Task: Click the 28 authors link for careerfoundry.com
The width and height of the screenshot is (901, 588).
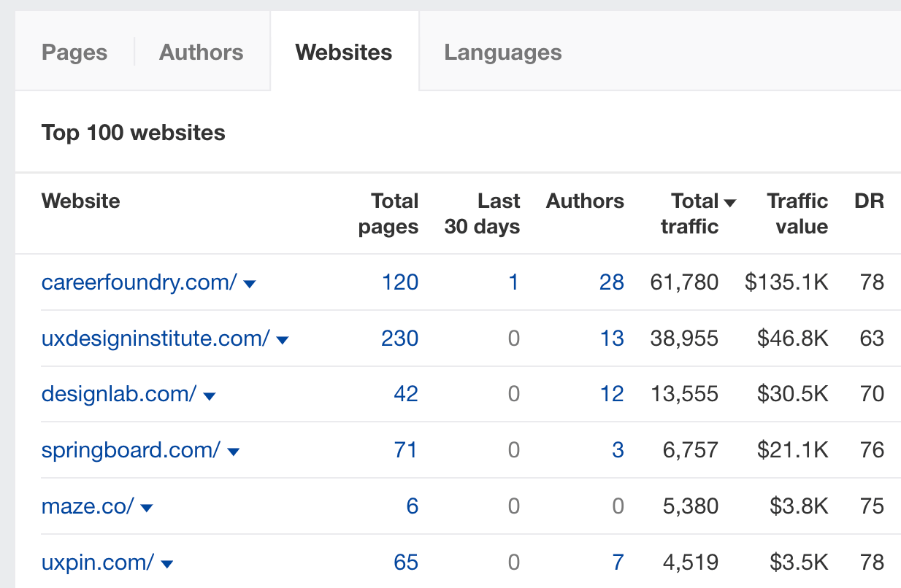Action: (x=612, y=282)
